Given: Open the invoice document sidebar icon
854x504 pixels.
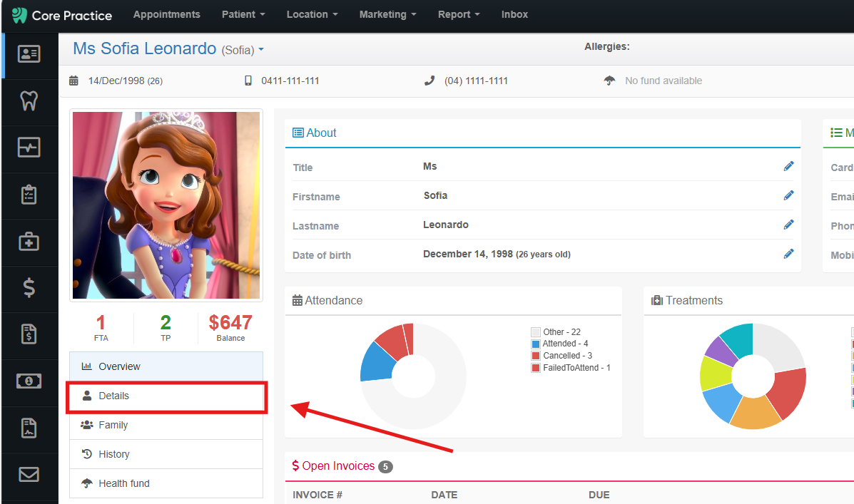Looking at the screenshot, I should click(x=29, y=334).
